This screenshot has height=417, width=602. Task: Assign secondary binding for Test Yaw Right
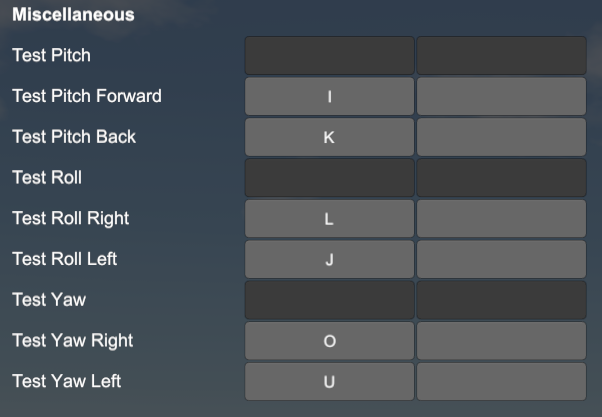(x=501, y=341)
